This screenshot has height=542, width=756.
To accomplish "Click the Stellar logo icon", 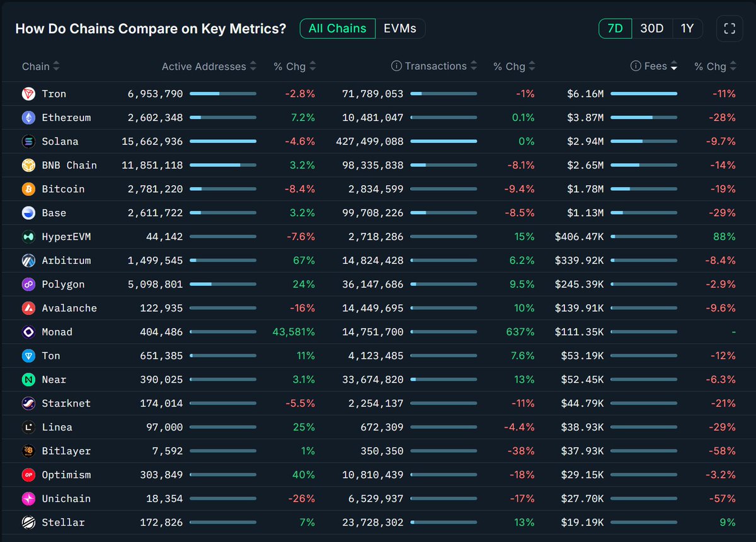I will coord(28,522).
